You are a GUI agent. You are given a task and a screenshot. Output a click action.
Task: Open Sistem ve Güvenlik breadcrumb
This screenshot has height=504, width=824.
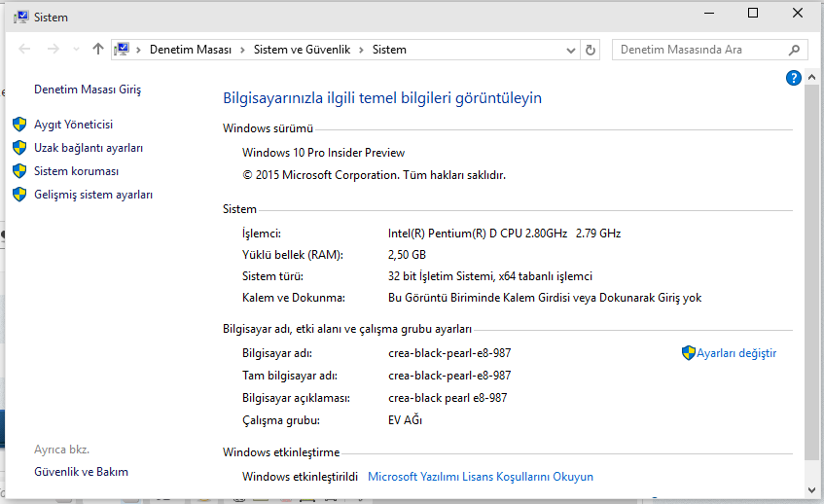tap(302, 50)
